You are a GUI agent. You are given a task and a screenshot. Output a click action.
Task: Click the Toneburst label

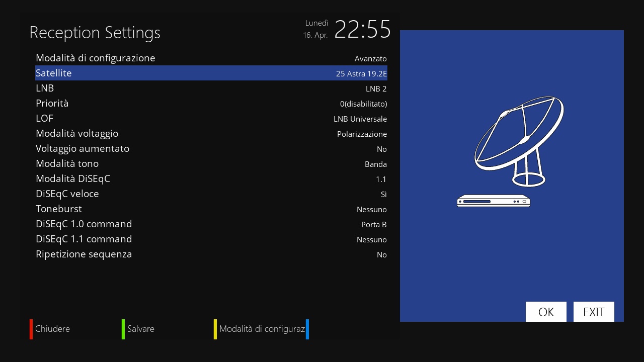pos(59,209)
